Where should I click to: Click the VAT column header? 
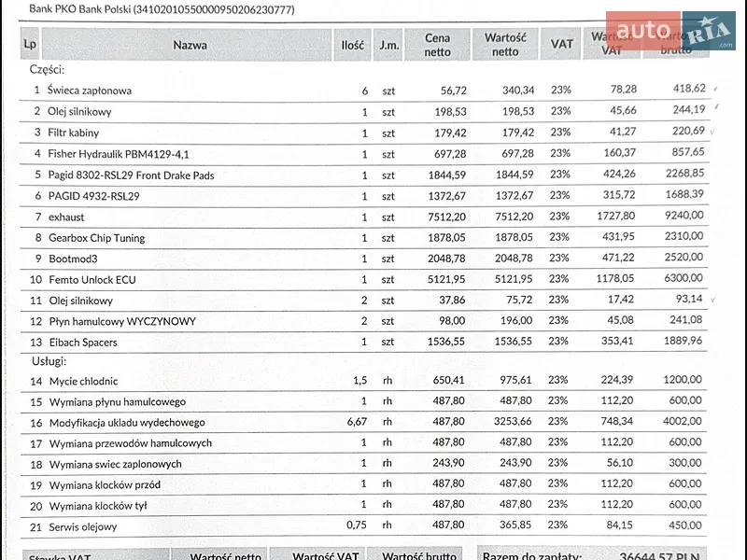[562, 45]
